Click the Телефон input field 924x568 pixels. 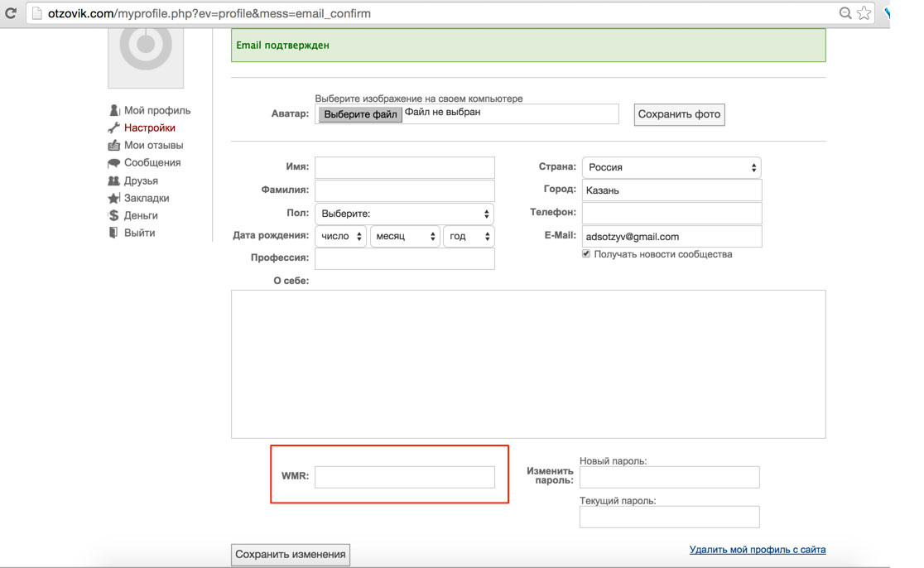point(671,213)
